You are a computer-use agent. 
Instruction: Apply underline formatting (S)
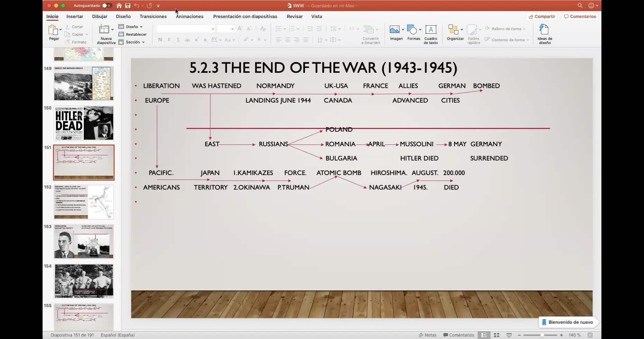[178, 40]
